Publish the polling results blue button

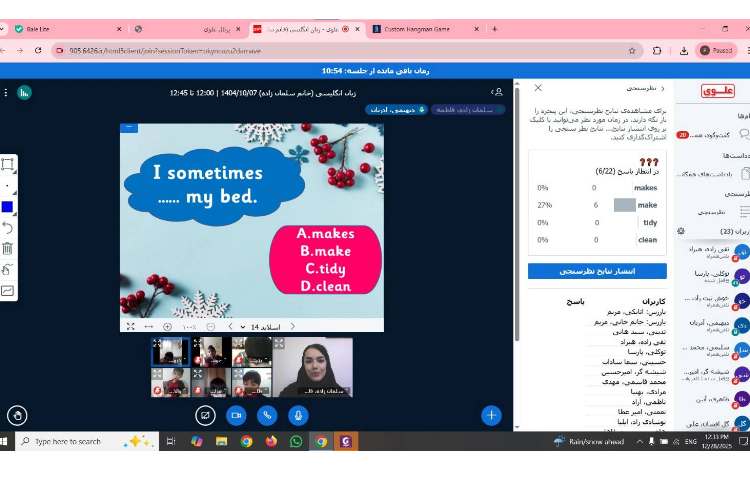pyautogui.click(x=597, y=271)
